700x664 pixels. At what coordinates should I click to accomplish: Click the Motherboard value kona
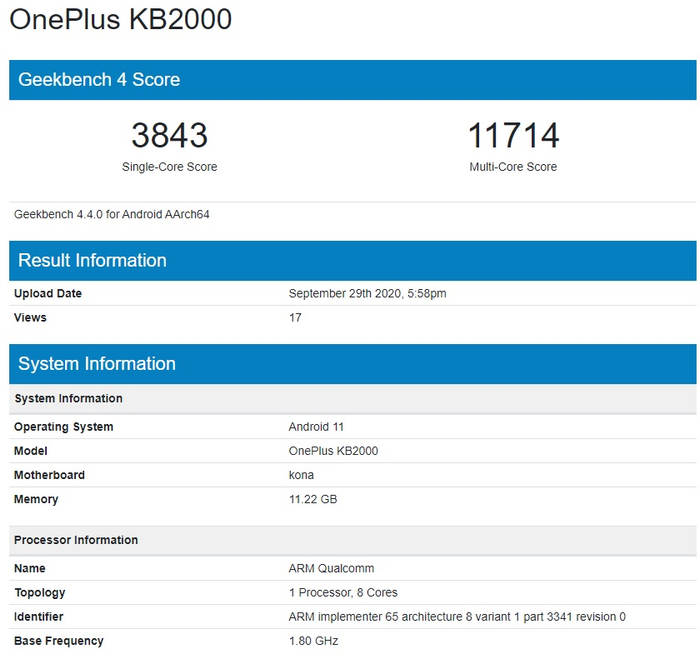(301, 475)
